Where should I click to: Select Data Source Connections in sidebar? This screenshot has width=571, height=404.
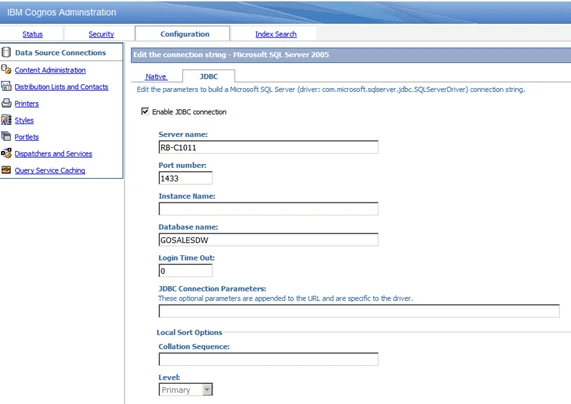60,52
